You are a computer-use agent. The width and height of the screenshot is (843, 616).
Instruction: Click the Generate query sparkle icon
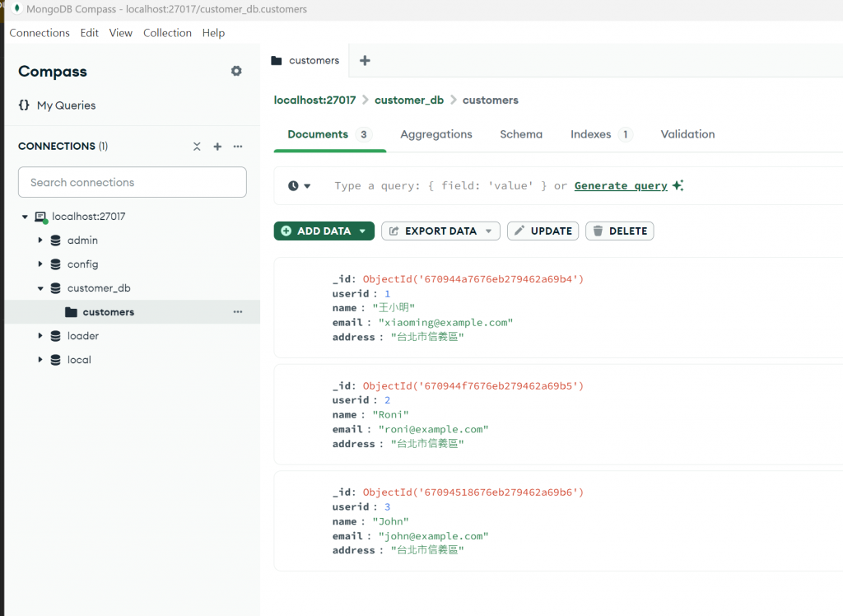point(678,185)
